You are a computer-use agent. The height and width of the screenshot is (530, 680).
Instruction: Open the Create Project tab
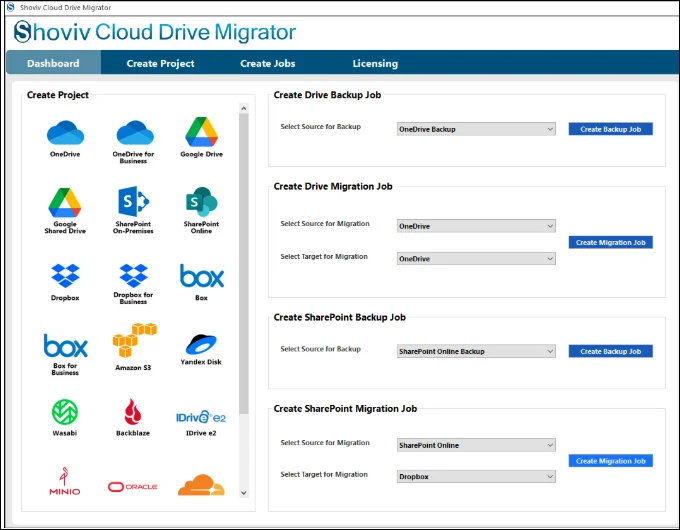click(160, 63)
